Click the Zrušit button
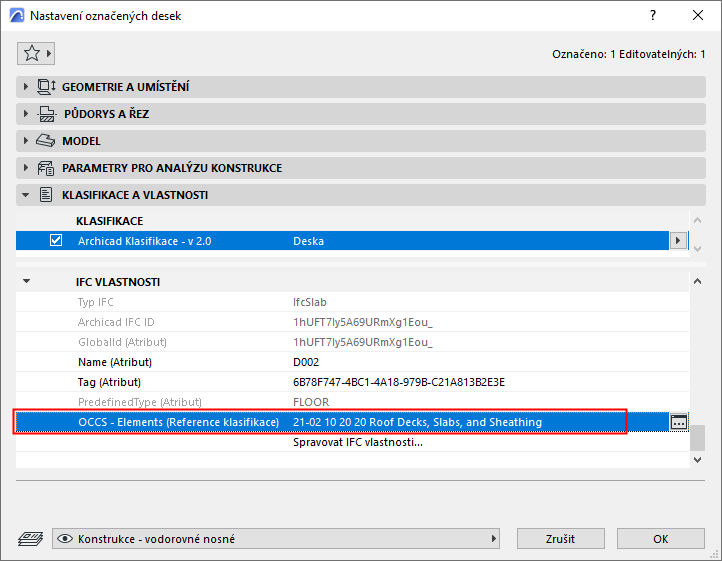Viewport: 722px width, 561px height. click(560, 538)
